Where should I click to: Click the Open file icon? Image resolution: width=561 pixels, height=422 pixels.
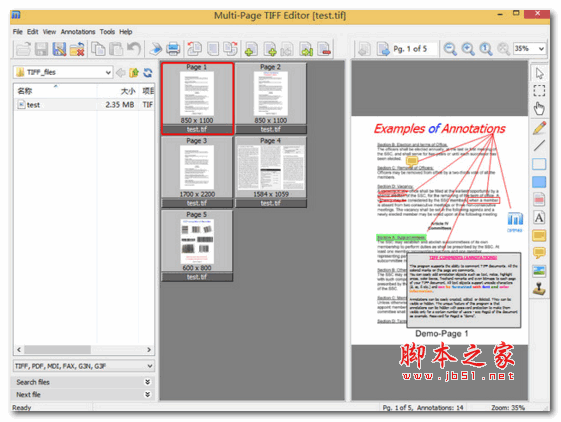(x=23, y=49)
